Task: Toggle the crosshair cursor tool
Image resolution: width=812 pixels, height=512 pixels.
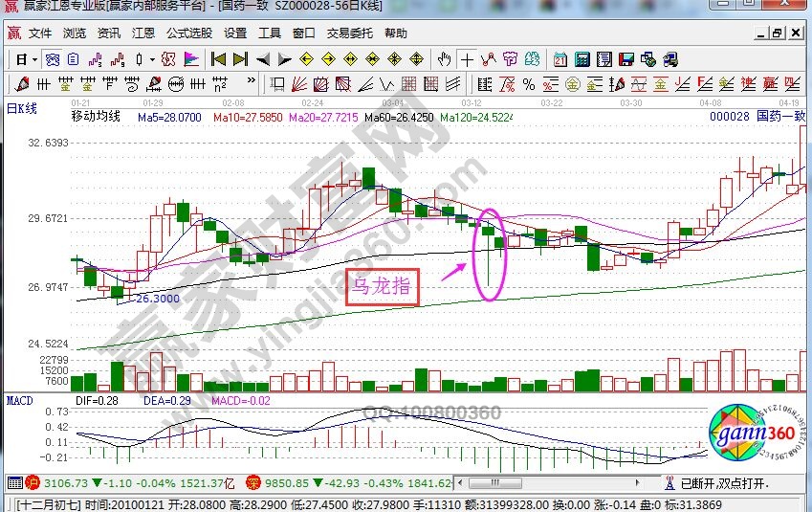Action: click(467, 59)
